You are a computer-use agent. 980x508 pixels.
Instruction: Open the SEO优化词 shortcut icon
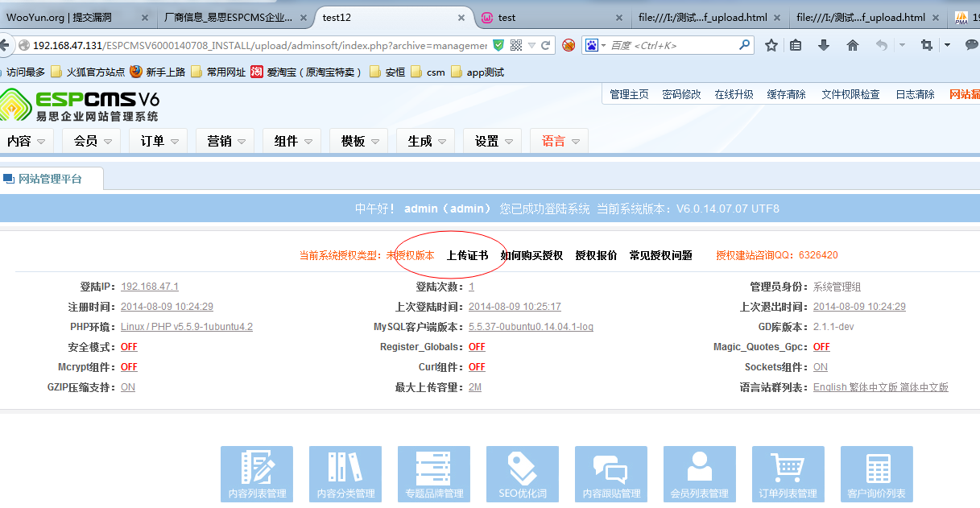click(523, 474)
